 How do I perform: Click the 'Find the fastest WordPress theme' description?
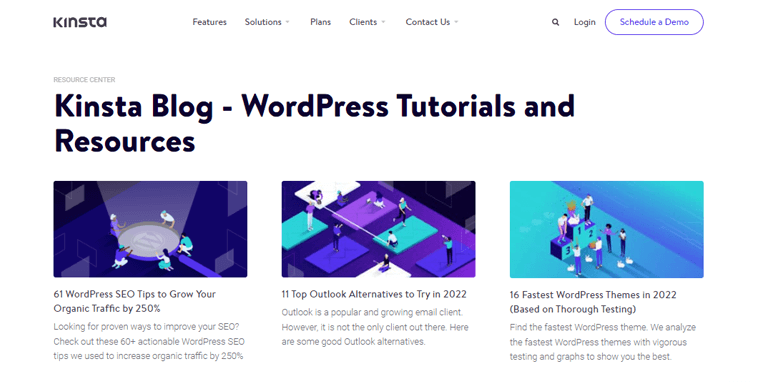(602, 342)
